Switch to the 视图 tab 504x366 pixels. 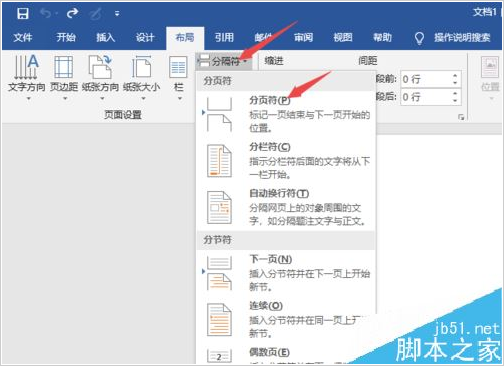[x=343, y=37]
